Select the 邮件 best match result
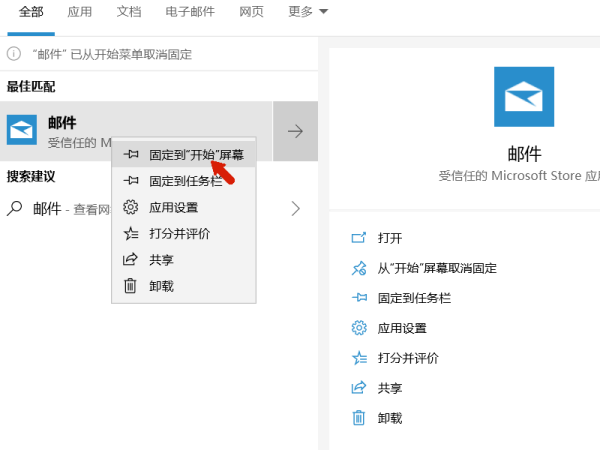 click(x=136, y=131)
